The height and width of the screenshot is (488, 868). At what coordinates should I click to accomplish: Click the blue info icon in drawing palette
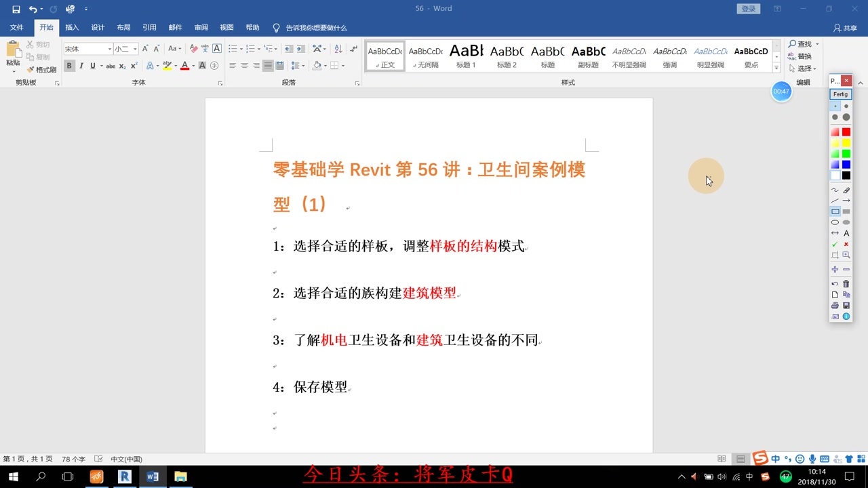pos(846,317)
